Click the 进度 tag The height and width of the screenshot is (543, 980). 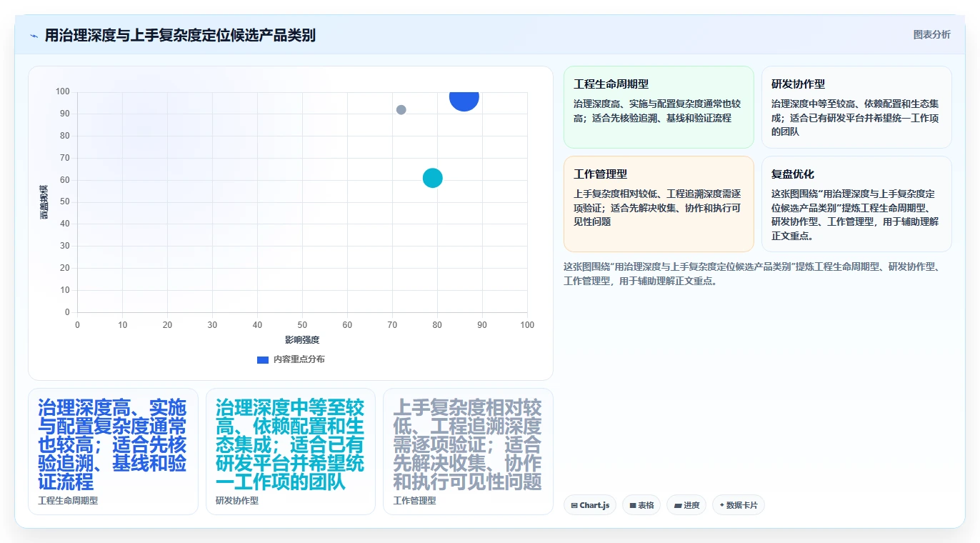686,505
